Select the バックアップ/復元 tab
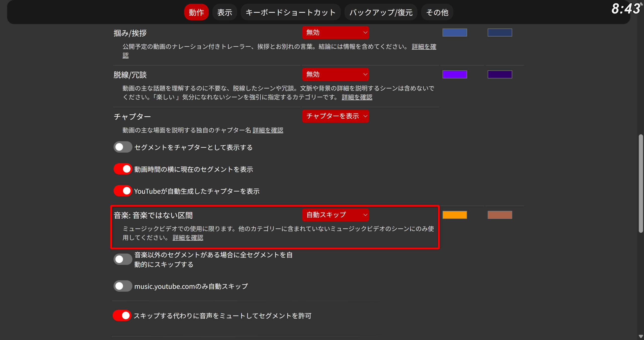The image size is (644, 340). pyautogui.click(x=381, y=12)
